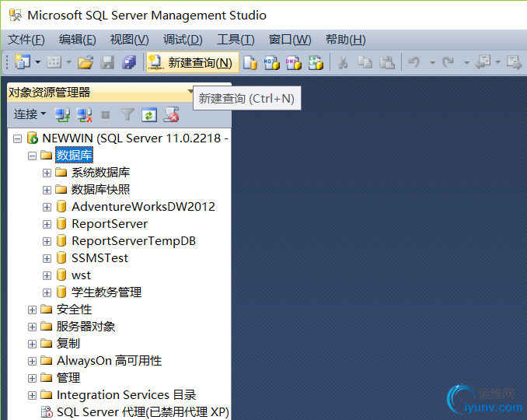Click the New Project toolbar icon
Image resolution: width=527 pixels, height=420 pixels.
pyautogui.click(x=23, y=62)
